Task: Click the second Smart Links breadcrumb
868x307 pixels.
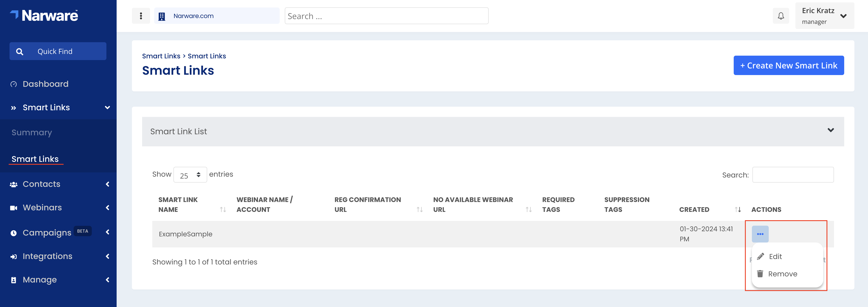Action: coord(207,56)
